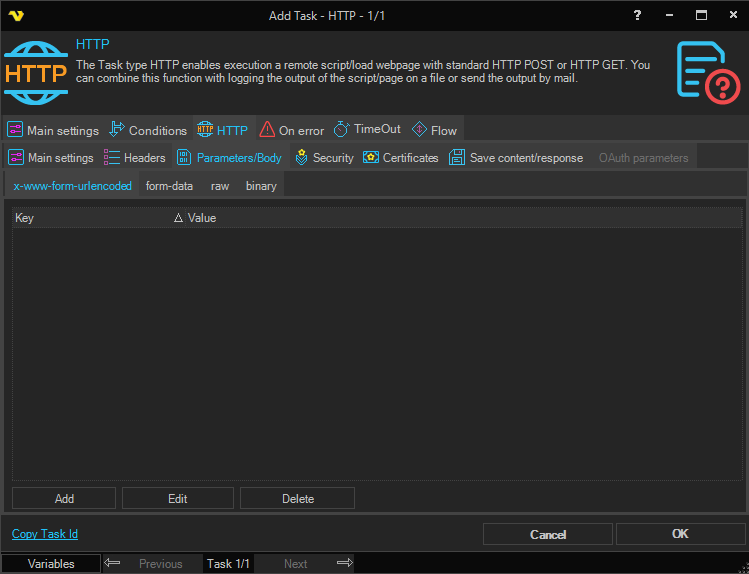Image resolution: width=749 pixels, height=574 pixels.
Task: Select the raw body tab
Action: point(220,186)
